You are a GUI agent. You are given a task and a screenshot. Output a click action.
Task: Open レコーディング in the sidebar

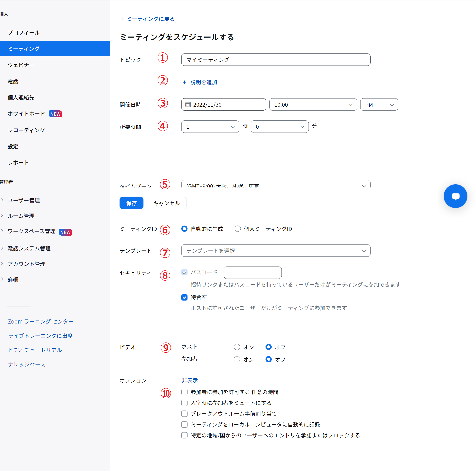26,130
